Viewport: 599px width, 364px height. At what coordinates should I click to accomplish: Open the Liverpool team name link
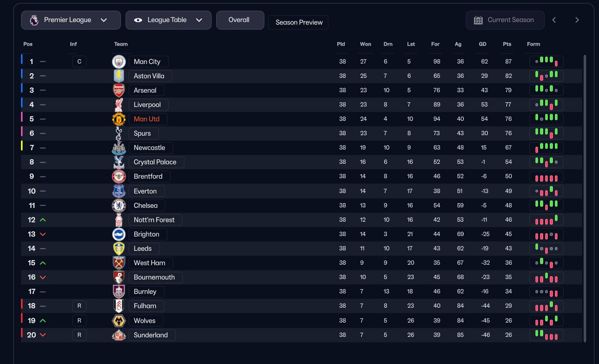click(147, 105)
